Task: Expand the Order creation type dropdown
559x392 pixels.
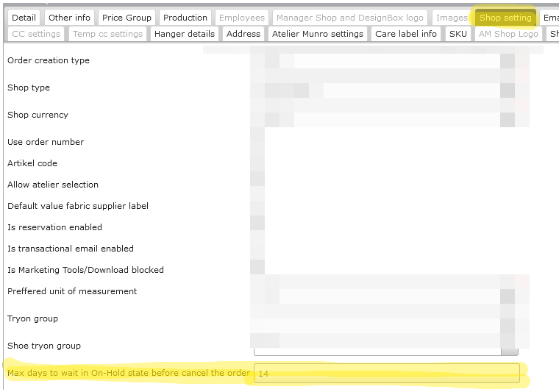Action: (508, 61)
